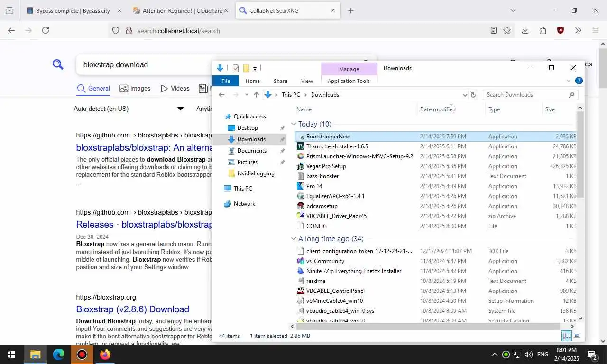
Task: Show hidden system tray icons
Action: 494,355
